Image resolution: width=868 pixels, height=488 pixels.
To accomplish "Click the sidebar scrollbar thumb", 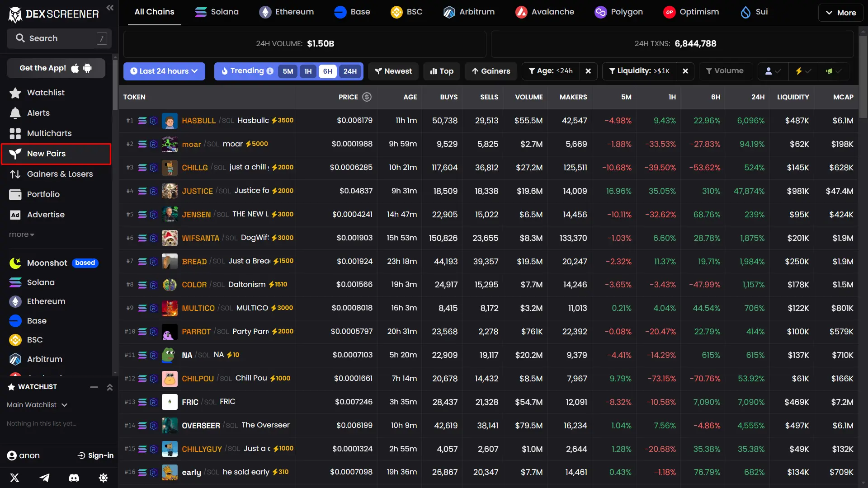I will tap(115, 85).
